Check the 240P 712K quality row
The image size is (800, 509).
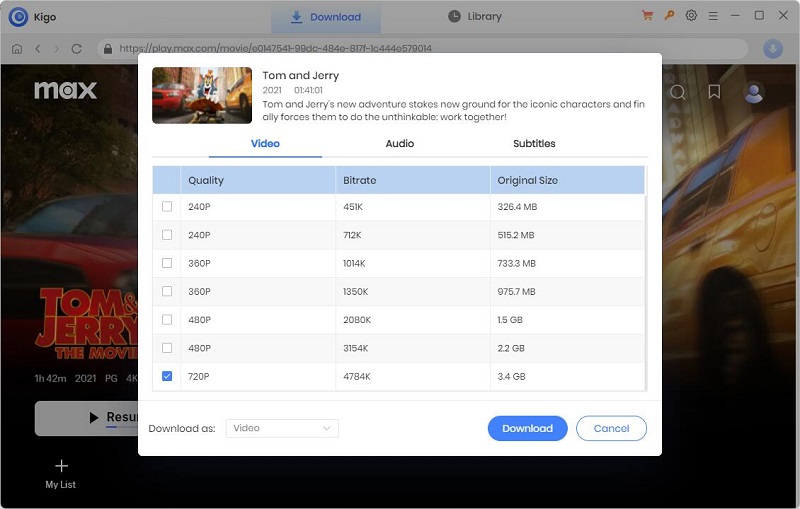[x=167, y=235]
